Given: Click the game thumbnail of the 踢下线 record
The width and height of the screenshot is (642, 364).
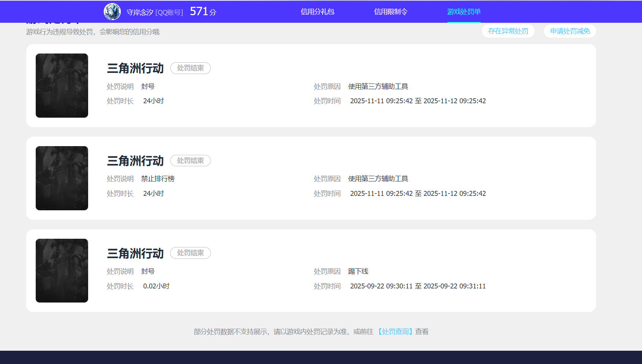Looking at the screenshot, I should [62, 271].
